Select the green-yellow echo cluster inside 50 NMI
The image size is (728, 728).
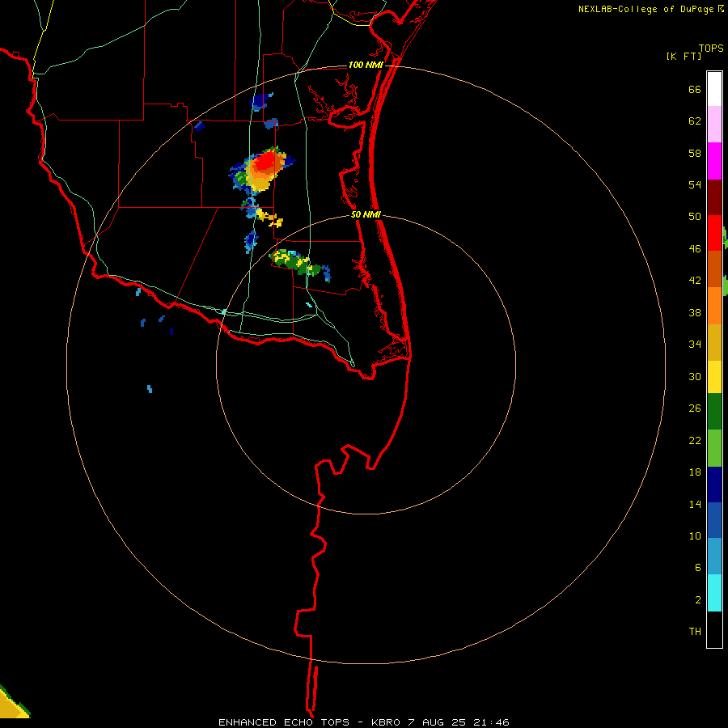point(296,264)
